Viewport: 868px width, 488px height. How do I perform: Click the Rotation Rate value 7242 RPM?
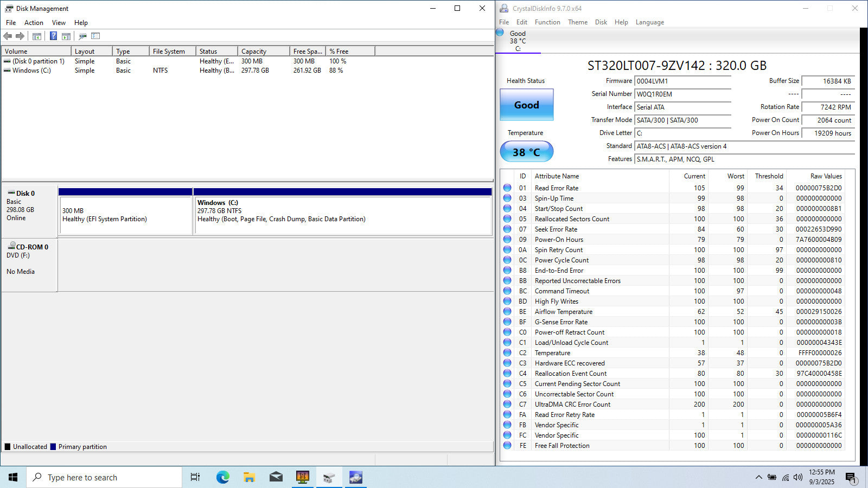828,107
